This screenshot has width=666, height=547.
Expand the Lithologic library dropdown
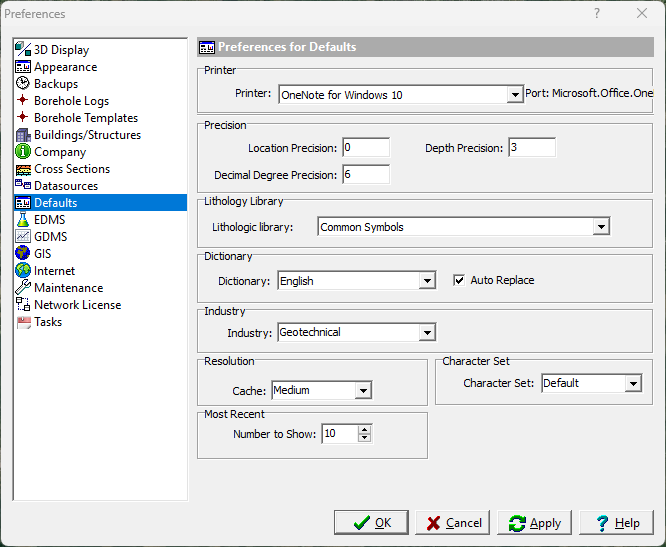click(x=600, y=227)
